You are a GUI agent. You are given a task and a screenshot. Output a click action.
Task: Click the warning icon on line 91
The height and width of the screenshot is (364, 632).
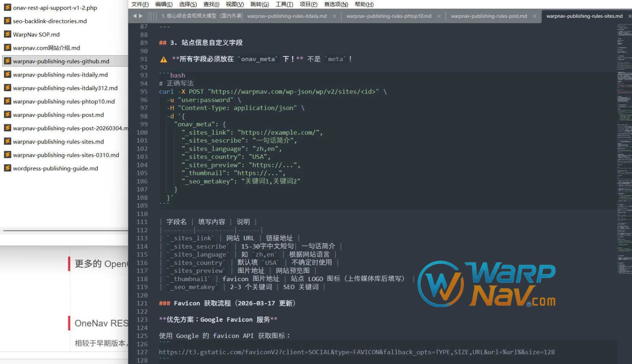[x=163, y=59]
